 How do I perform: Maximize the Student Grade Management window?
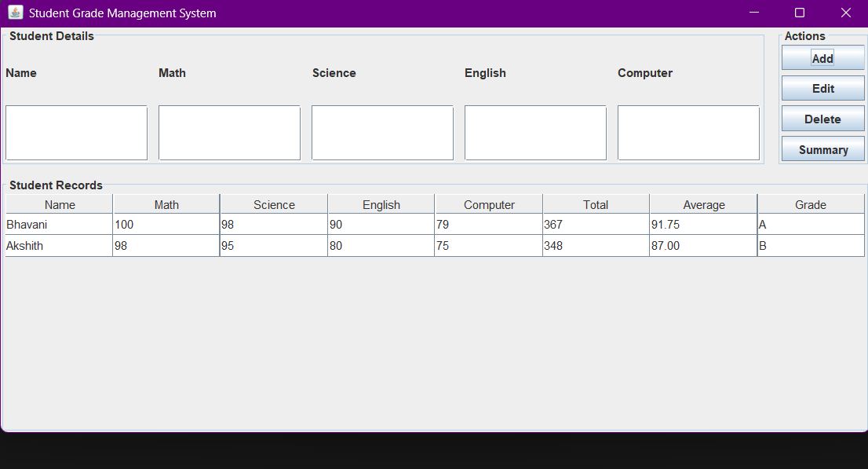pyautogui.click(x=800, y=13)
